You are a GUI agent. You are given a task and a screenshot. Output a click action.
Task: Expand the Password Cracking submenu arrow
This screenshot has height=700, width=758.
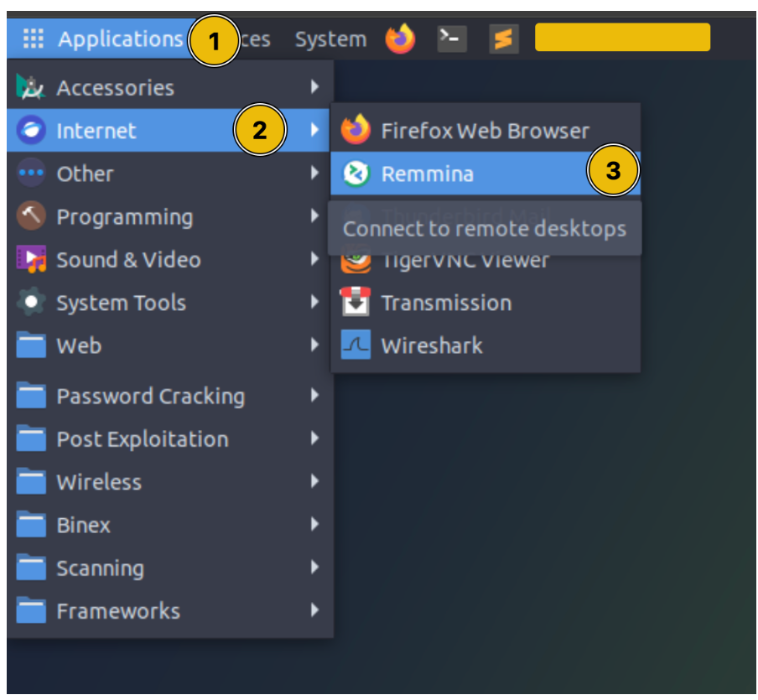[314, 395]
